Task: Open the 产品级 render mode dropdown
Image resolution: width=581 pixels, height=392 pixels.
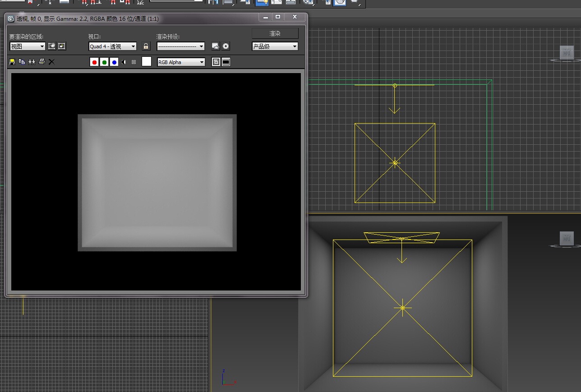Action: pos(275,46)
